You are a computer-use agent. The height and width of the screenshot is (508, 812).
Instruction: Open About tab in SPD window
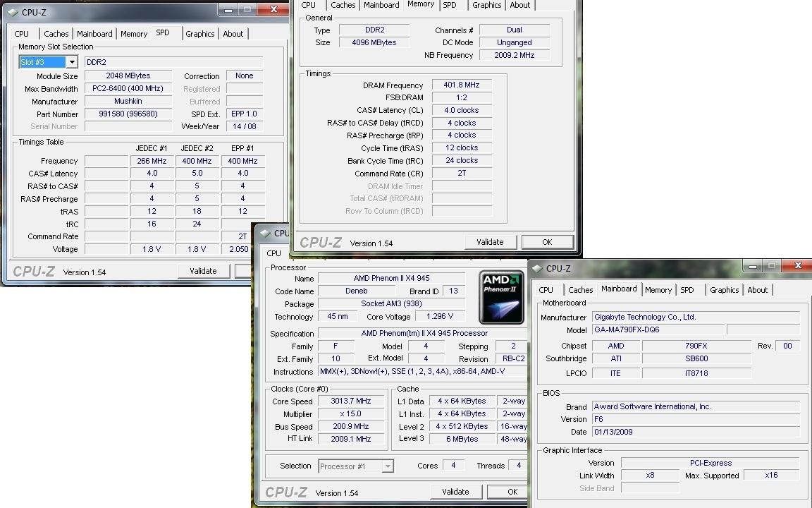(x=233, y=34)
